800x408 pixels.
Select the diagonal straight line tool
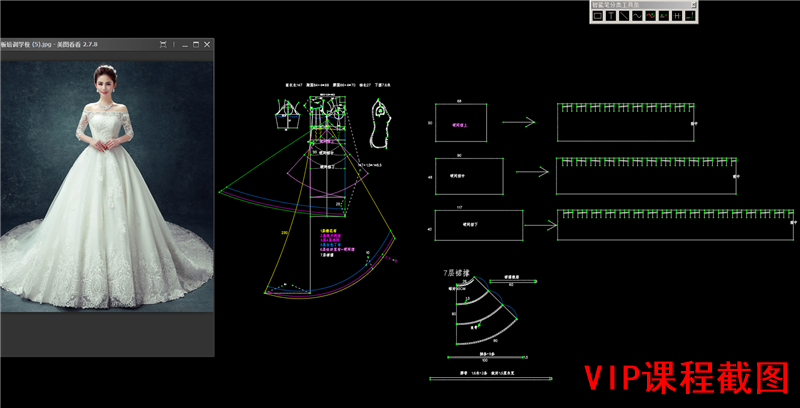pos(624,16)
